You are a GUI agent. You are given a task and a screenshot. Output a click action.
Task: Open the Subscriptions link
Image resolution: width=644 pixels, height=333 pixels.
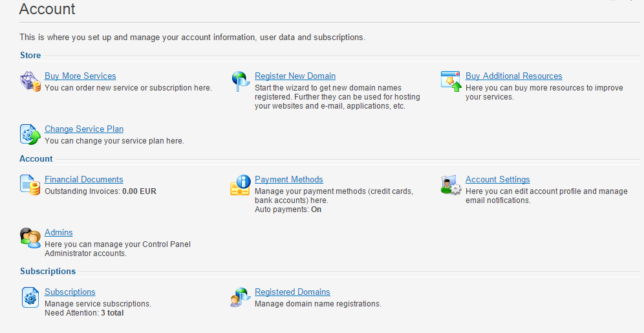tap(70, 292)
